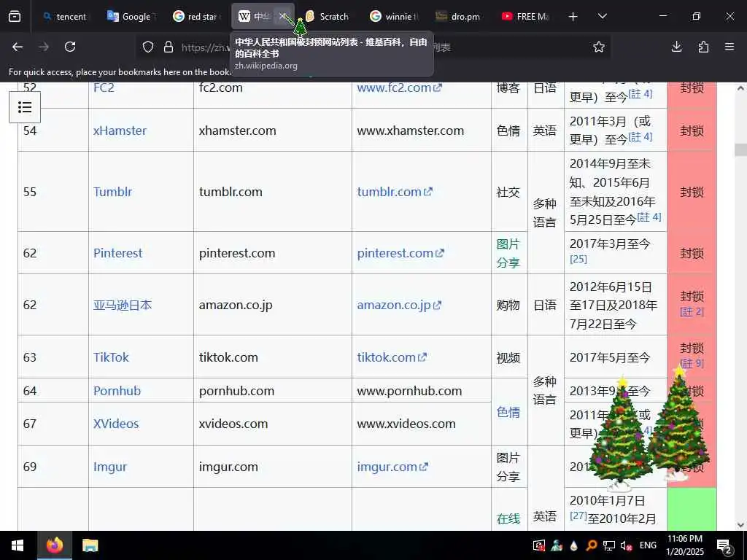Select cell text xhamster.com
The image size is (747, 560).
(237, 131)
